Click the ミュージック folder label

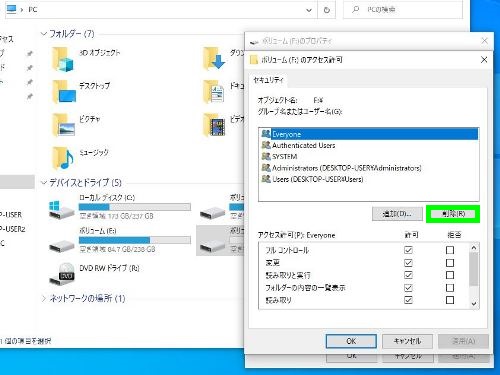pyautogui.click(x=94, y=153)
